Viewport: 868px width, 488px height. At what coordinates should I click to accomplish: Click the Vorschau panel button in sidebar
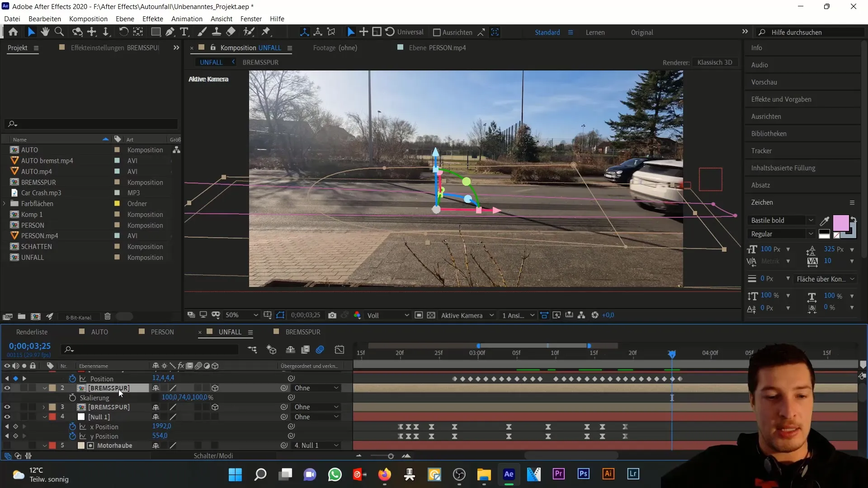(x=765, y=82)
